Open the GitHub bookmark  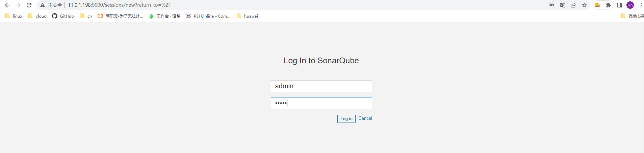[x=63, y=16]
